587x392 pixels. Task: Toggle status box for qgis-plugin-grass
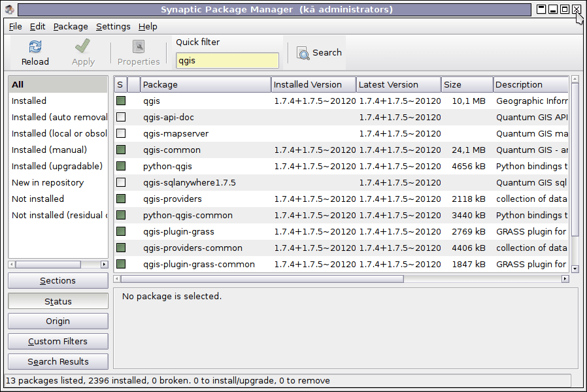click(121, 231)
